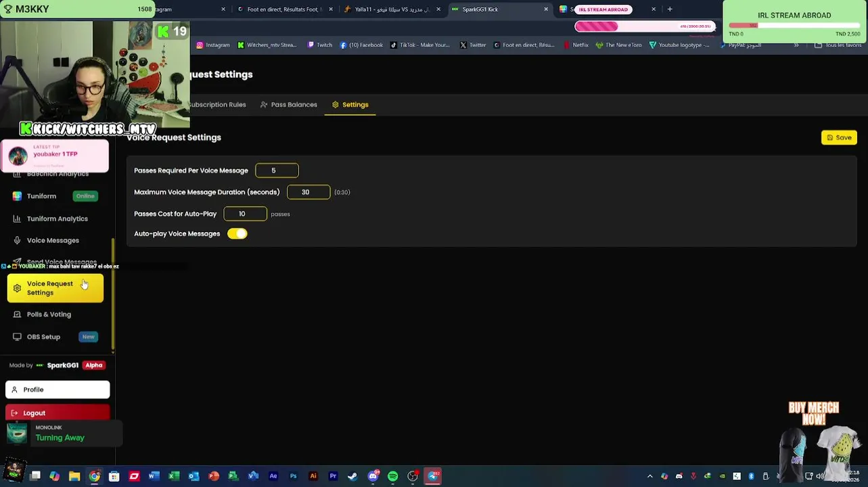Click Passes Cost for Auto-Play field
The height and width of the screenshot is (487, 868).
coord(246,214)
